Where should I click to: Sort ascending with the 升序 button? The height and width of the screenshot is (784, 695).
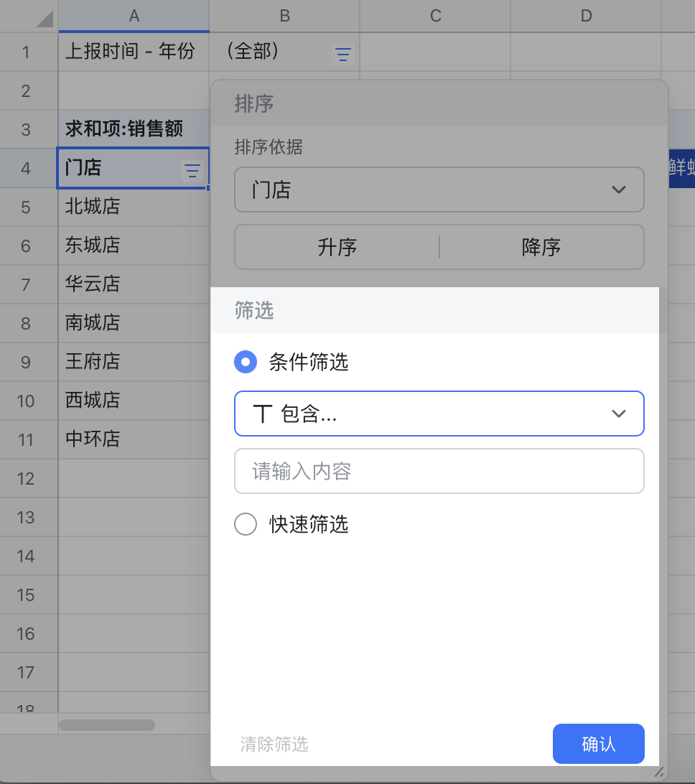coord(337,248)
